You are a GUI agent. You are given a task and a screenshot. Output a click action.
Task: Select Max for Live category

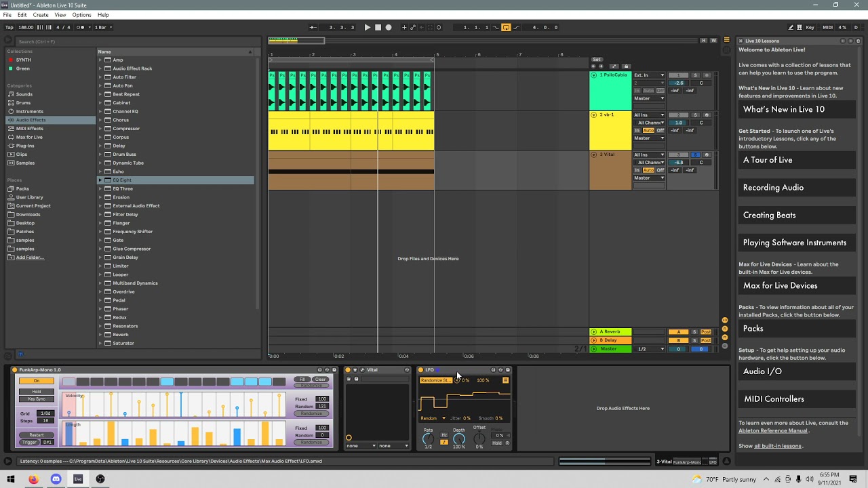click(29, 137)
